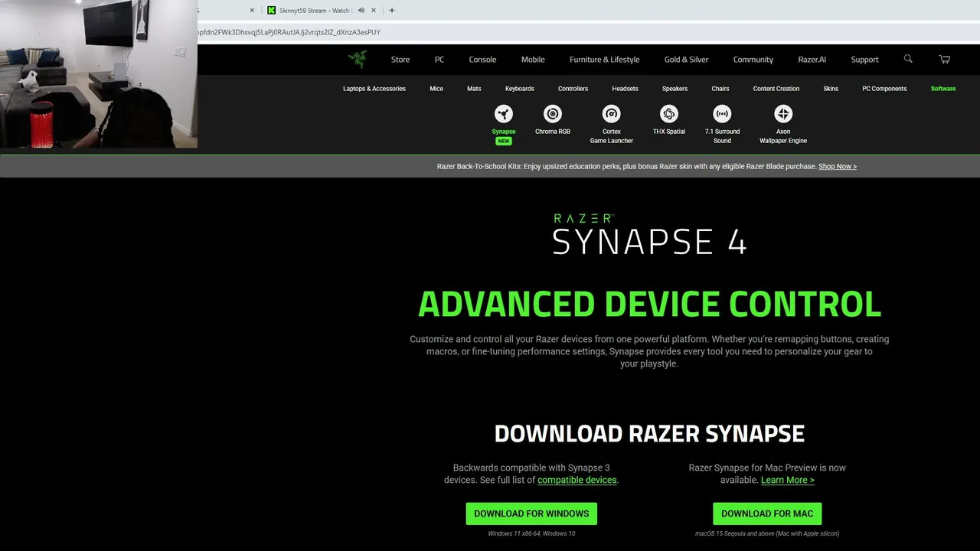Click the 'Windows 11 x86-64, Windows 10' text
Screen dimensions: 980x551
[x=531, y=533]
